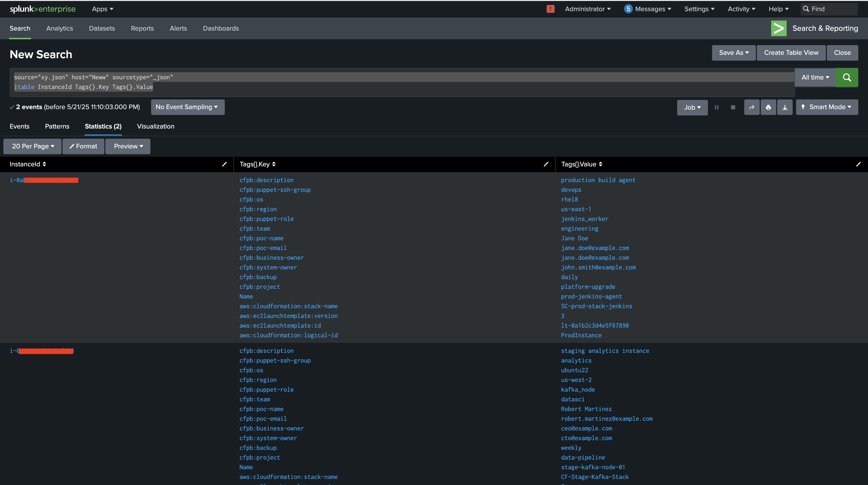Stop the search job
The image size is (868, 485).
point(733,107)
